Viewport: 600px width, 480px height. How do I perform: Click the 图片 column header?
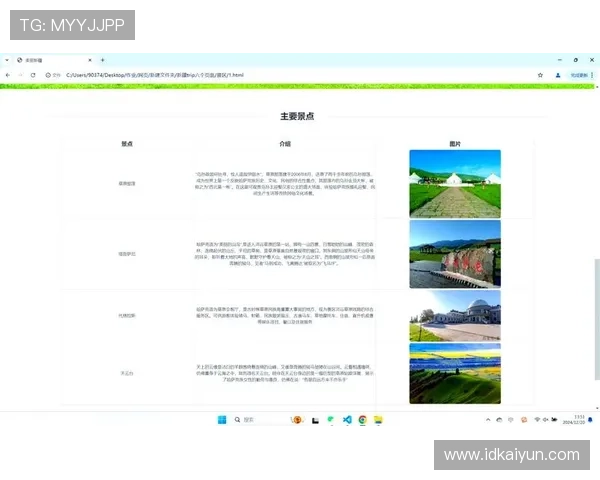tap(455, 144)
